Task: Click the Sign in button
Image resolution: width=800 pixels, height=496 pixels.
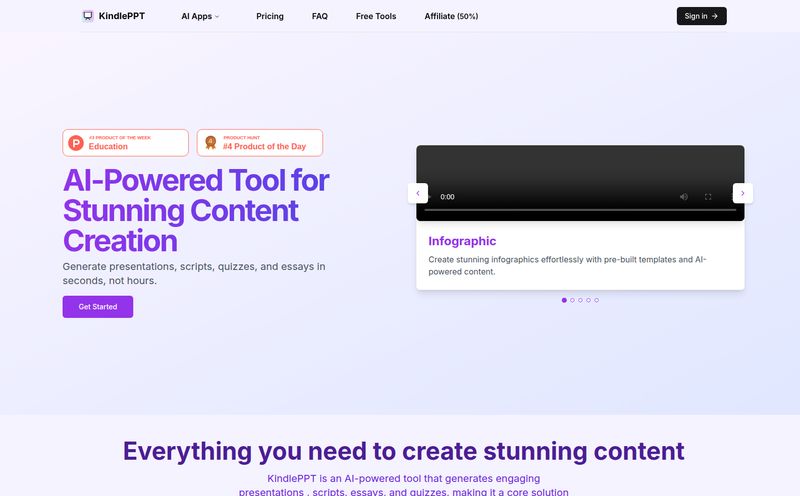Action: tap(702, 16)
